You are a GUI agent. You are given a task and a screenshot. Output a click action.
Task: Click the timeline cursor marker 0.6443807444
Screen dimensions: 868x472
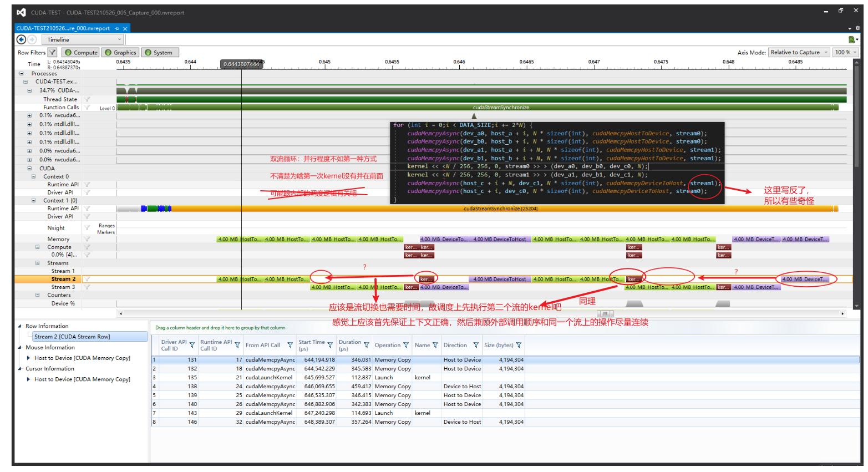click(241, 64)
